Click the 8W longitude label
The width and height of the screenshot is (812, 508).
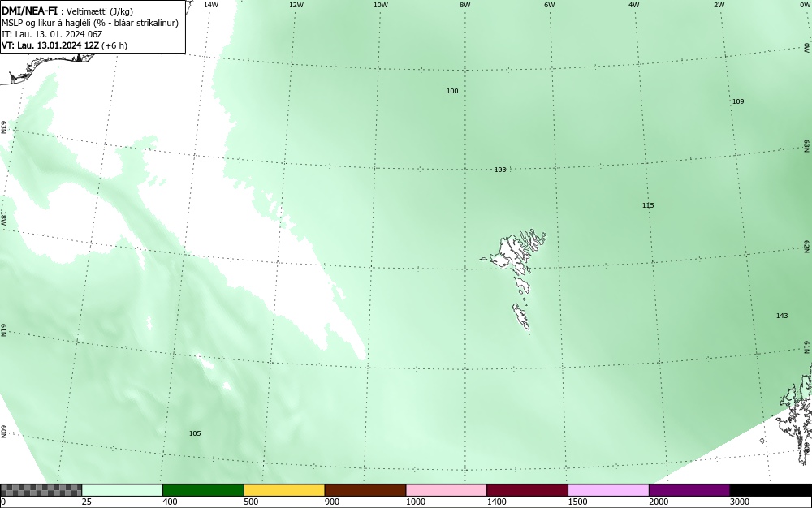coord(465,5)
